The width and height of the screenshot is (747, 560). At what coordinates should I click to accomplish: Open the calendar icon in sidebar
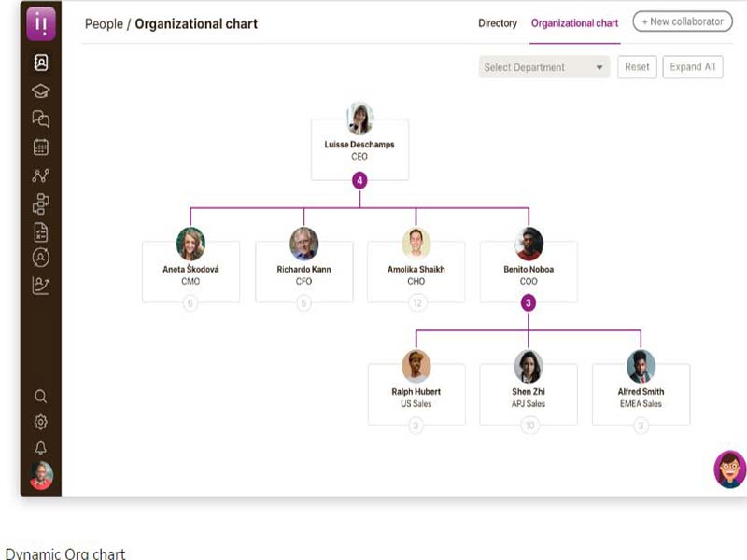40,147
